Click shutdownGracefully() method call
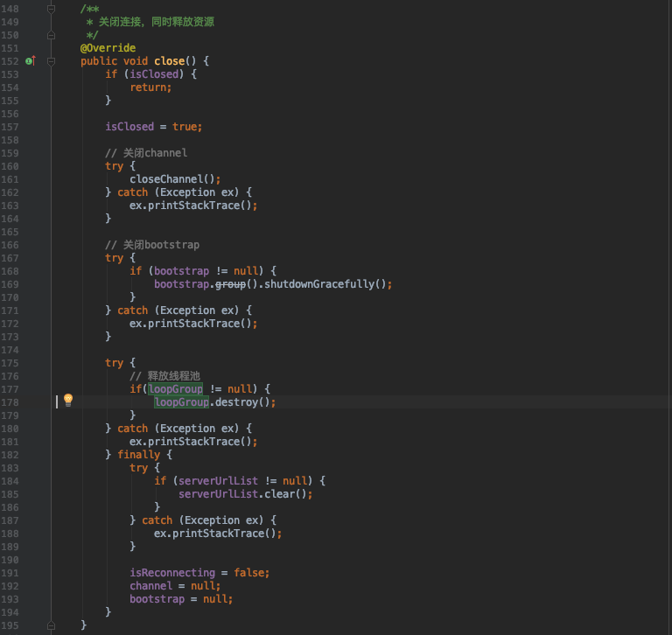Screen dimensions: 672x635 click(x=325, y=284)
